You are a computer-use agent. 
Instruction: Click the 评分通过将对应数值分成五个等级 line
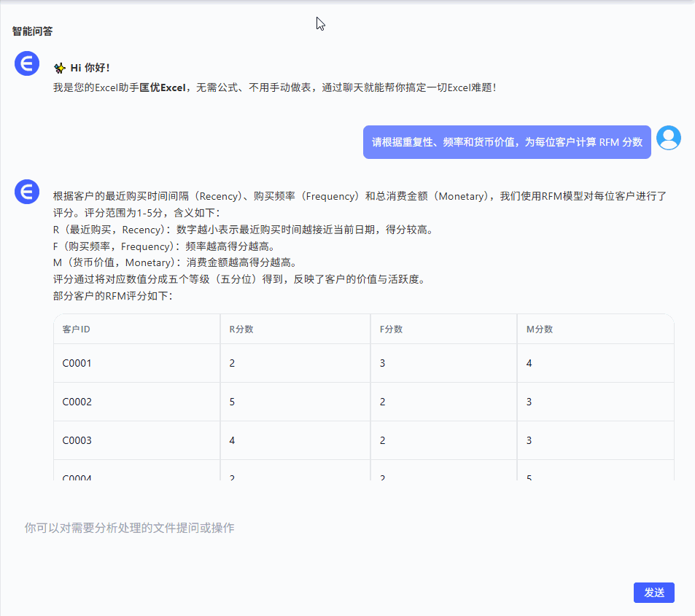coord(239,280)
